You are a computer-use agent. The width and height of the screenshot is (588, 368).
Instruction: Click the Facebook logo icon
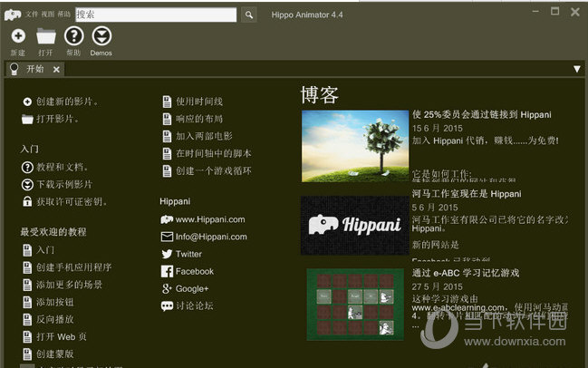[x=167, y=271]
